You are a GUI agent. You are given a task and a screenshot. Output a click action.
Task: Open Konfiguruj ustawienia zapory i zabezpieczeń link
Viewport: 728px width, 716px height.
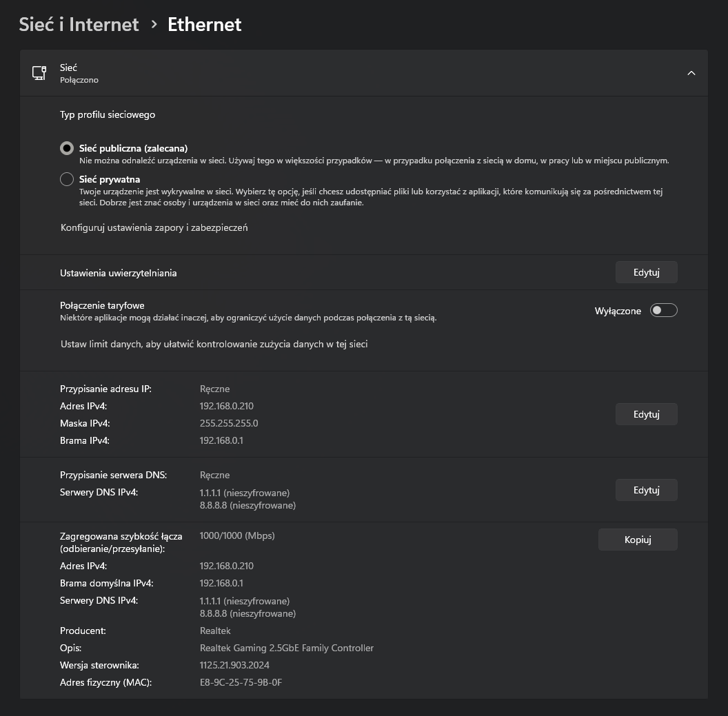(154, 227)
